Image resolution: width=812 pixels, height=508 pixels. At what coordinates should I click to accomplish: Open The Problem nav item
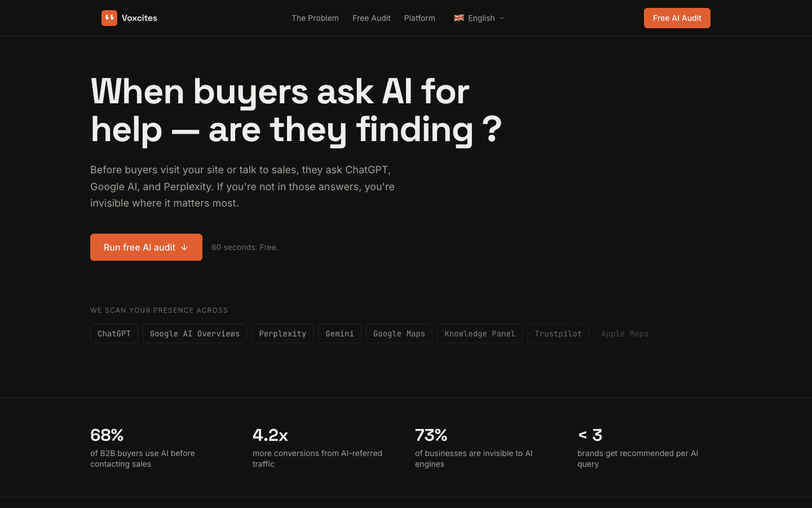pyautogui.click(x=315, y=18)
